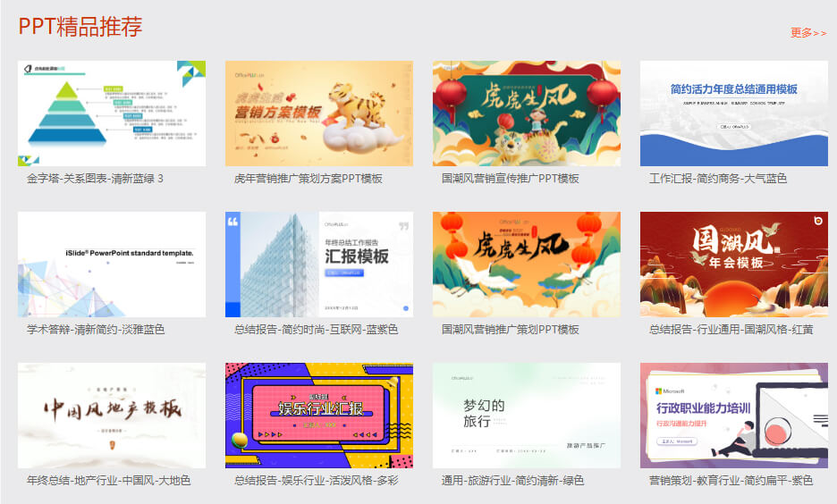Screen dimensions: 837x504
Task: Open the pyramid chart template thumbnail
Action: coord(112,113)
